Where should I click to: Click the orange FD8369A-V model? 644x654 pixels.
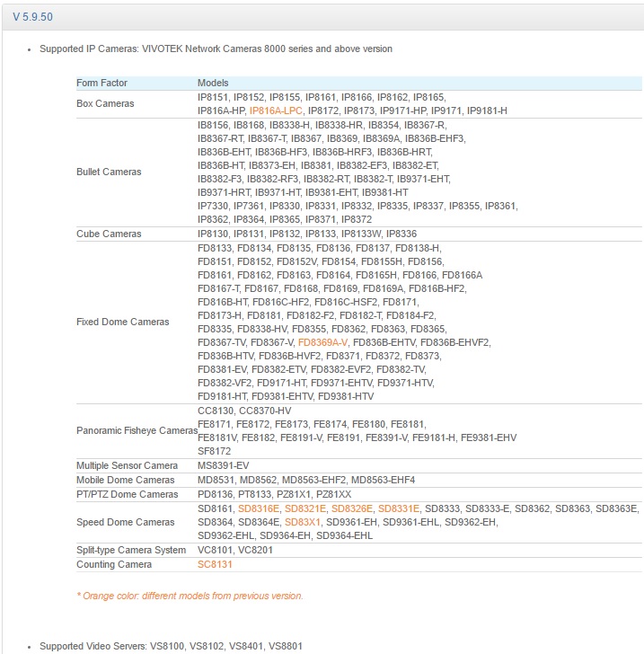pos(322,343)
